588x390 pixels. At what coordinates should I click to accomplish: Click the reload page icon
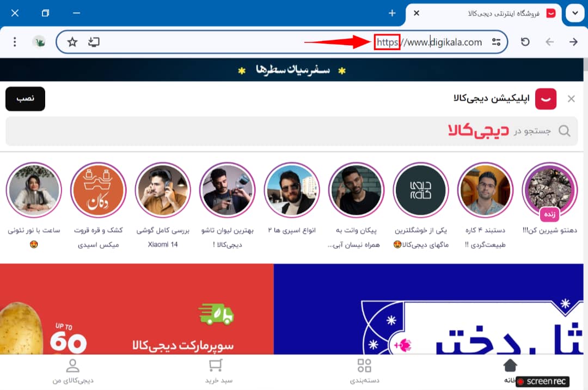525,42
